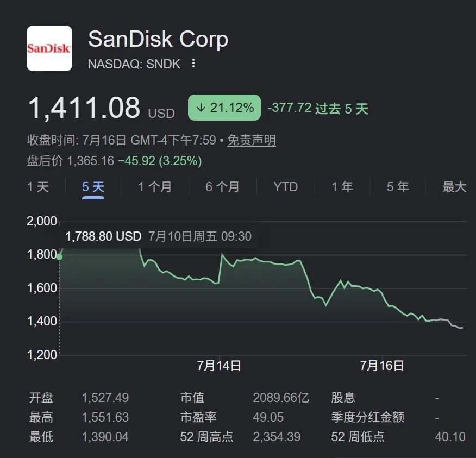Open the three-dot menu beside NASDAQ: SNDK
Screen dimensions: 476x458
193,64
